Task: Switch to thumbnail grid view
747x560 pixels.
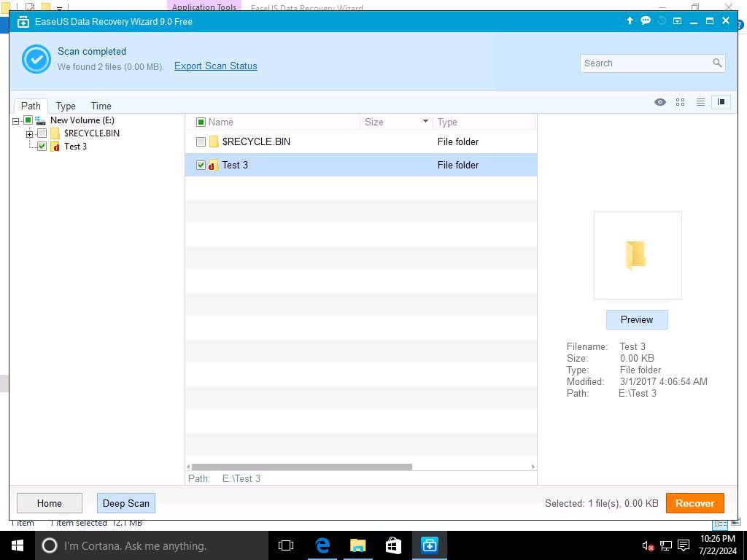Action: coord(680,102)
